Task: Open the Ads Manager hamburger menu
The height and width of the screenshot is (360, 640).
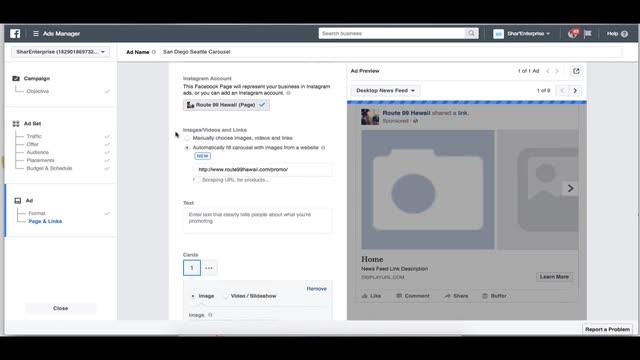Action: (x=36, y=33)
